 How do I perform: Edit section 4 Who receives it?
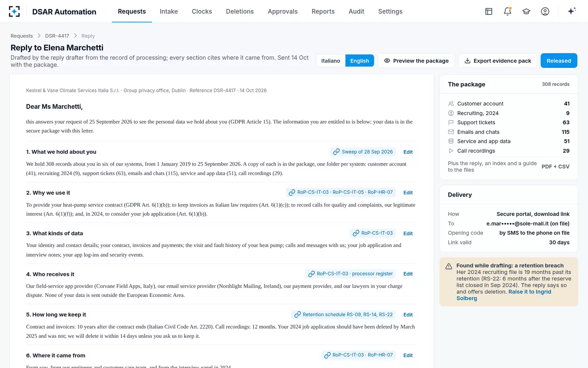(x=408, y=274)
